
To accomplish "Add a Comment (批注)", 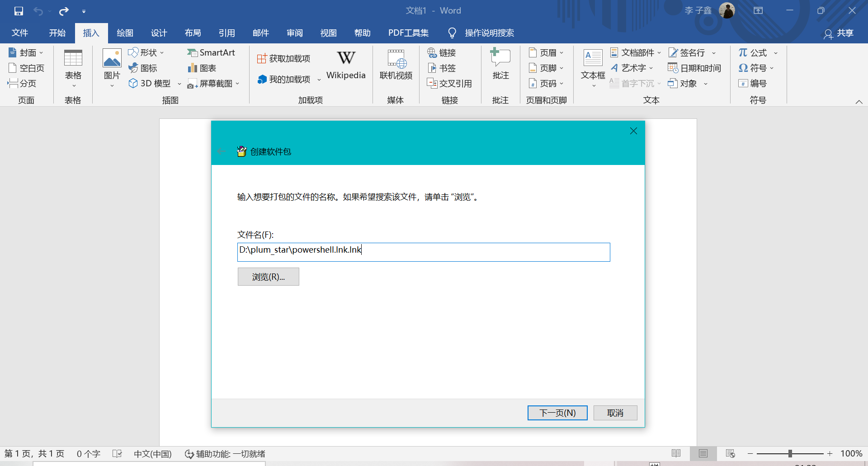I will (x=500, y=65).
